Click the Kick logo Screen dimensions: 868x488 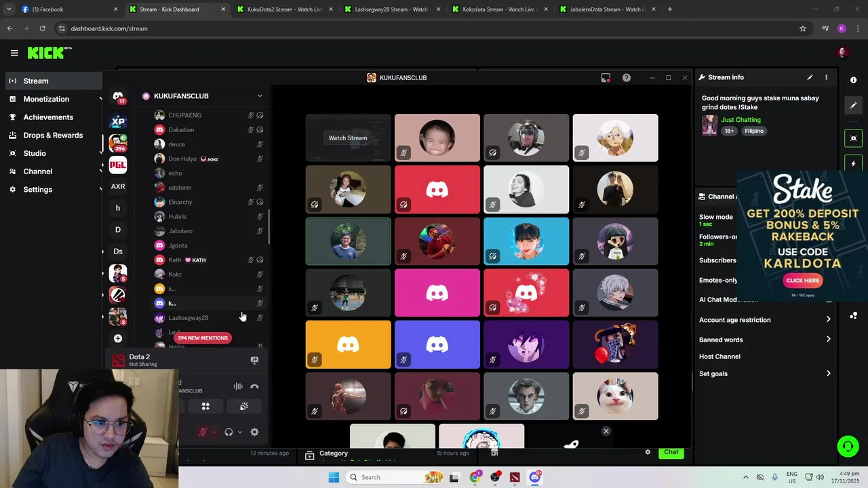[x=49, y=53]
